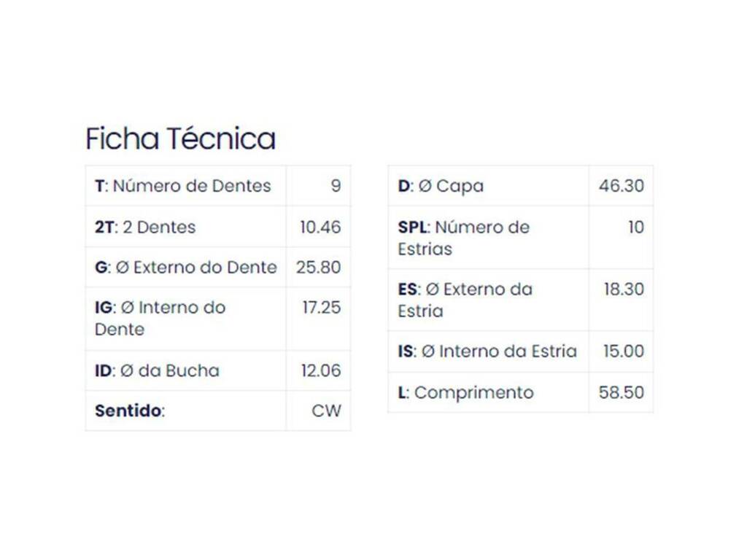747x560 pixels.
Task: Click the Ficha Técnica heading
Action: (x=181, y=139)
